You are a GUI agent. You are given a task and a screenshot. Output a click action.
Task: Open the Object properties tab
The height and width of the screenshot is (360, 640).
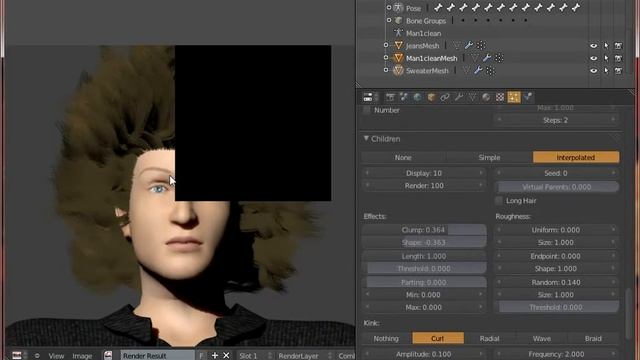click(x=431, y=97)
